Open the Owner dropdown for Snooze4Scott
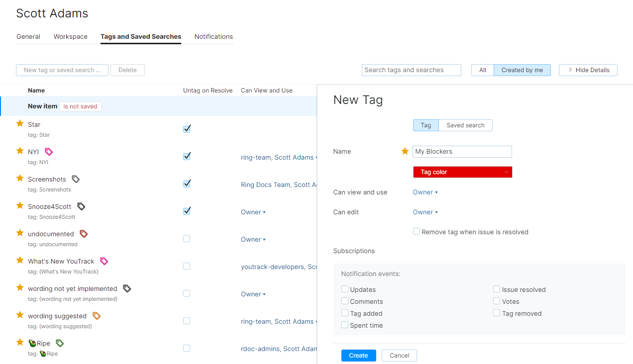633x364 pixels. [x=253, y=212]
